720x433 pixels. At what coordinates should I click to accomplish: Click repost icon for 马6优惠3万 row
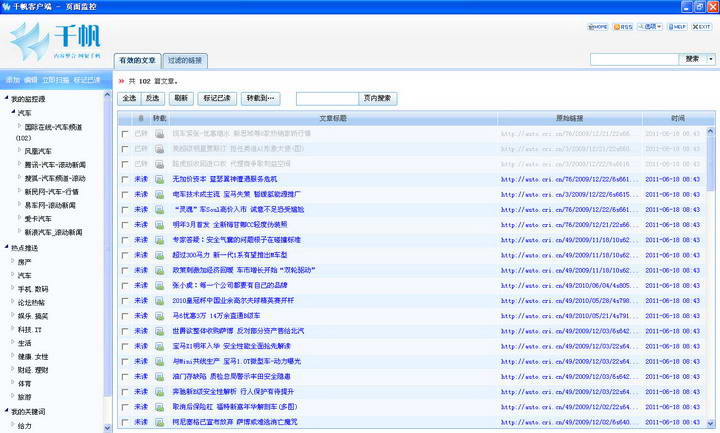coord(159,316)
